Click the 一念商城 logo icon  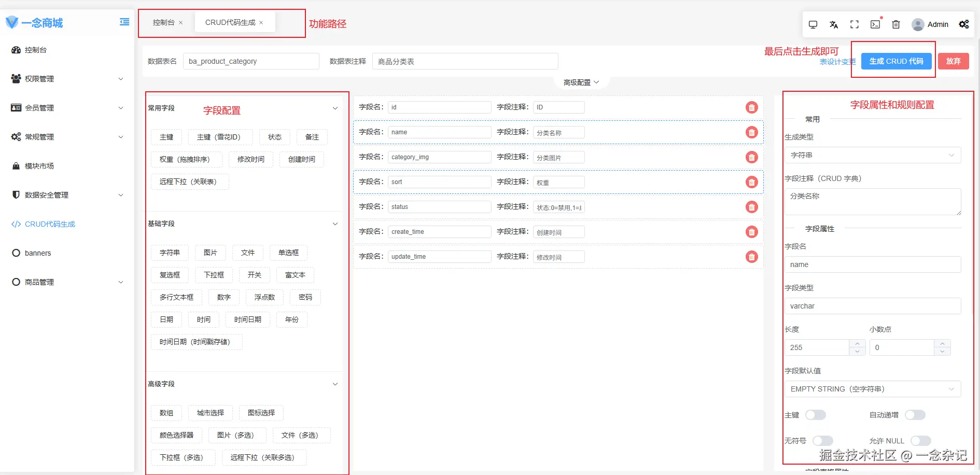pyautogui.click(x=12, y=22)
